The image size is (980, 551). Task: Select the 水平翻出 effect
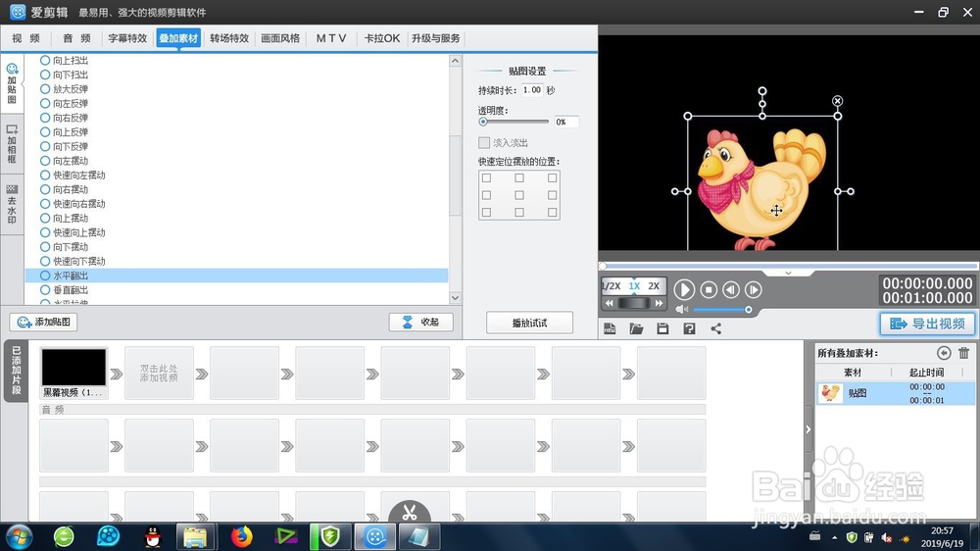tap(236, 275)
